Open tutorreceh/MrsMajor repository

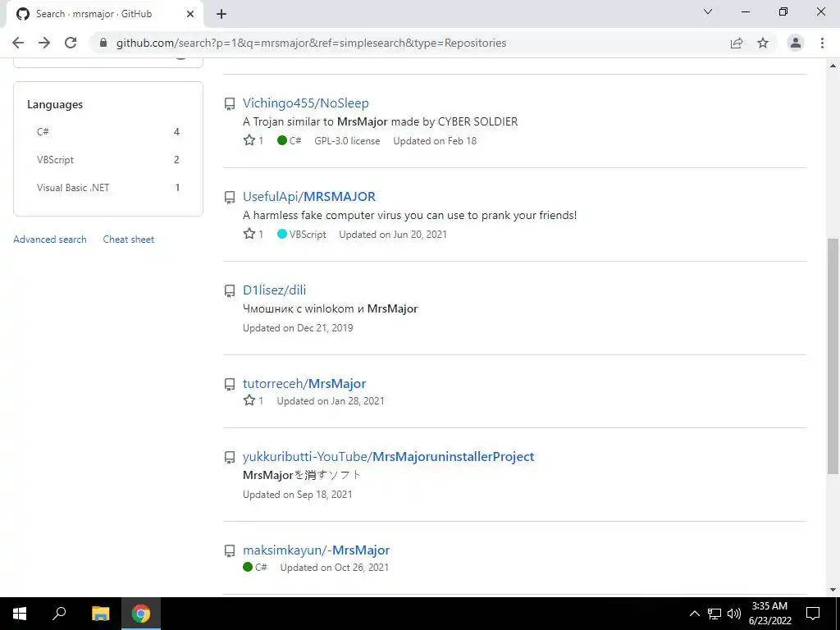(x=304, y=384)
